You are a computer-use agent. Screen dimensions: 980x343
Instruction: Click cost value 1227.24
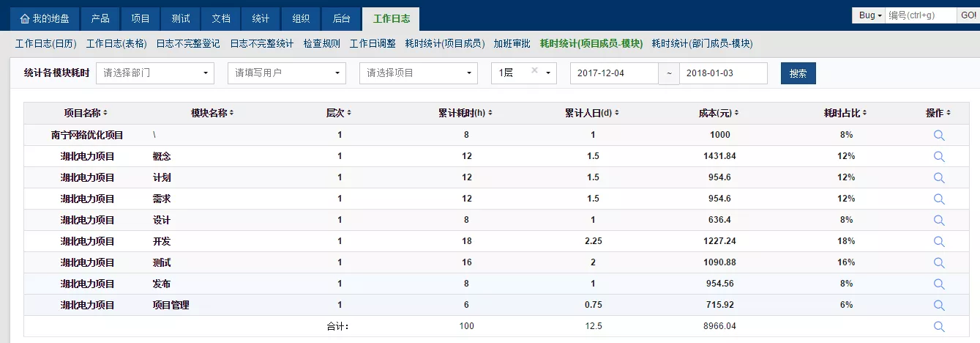click(720, 241)
